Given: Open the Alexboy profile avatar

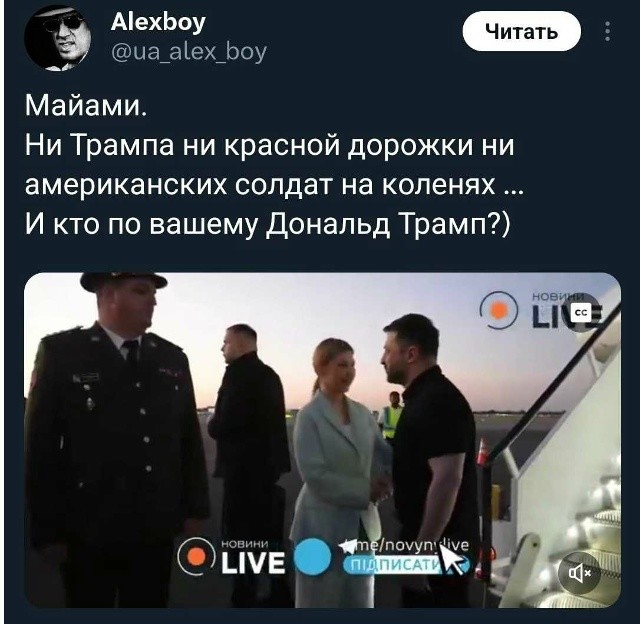Looking at the screenshot, I should 57,38.
